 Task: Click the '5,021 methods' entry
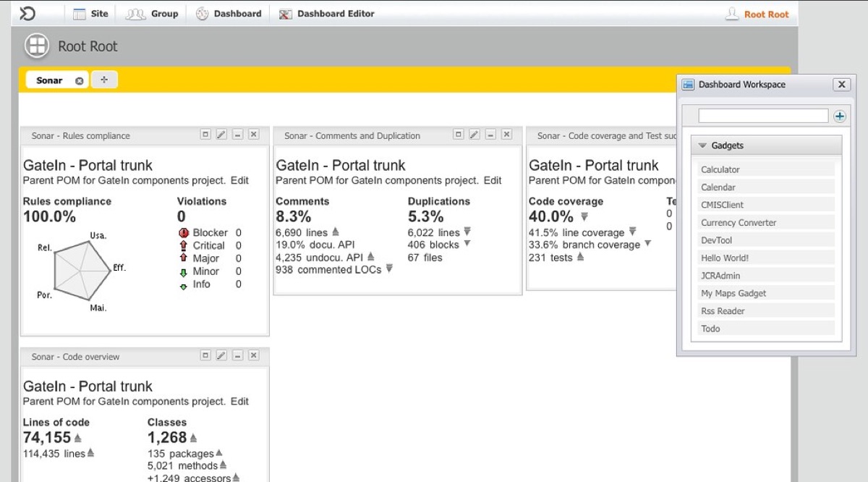(182, 465)
